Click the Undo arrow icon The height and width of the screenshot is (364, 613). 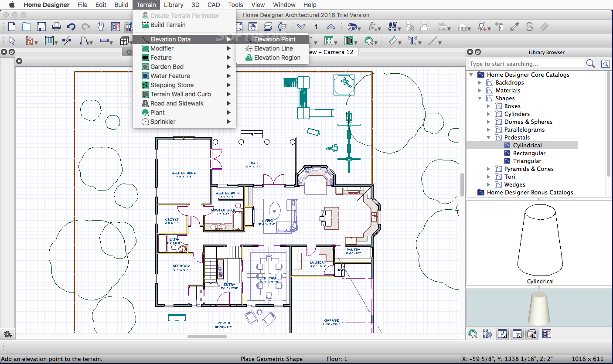point(71,27)
